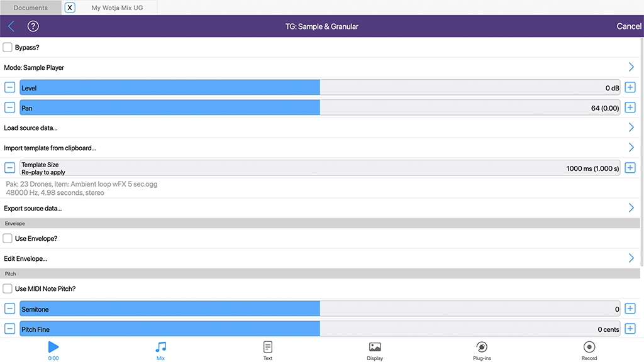Click the Cancel button
The height and width of the screenshot is (362, 644).
[x=628, y=26]
